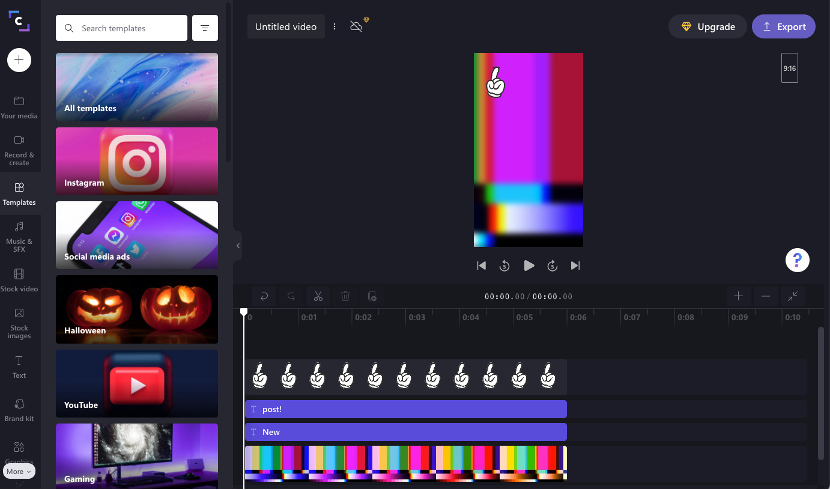Click the timeline vertical scrollbar
The width and height of the screenshot is (830, 490).
pos(820,393)
